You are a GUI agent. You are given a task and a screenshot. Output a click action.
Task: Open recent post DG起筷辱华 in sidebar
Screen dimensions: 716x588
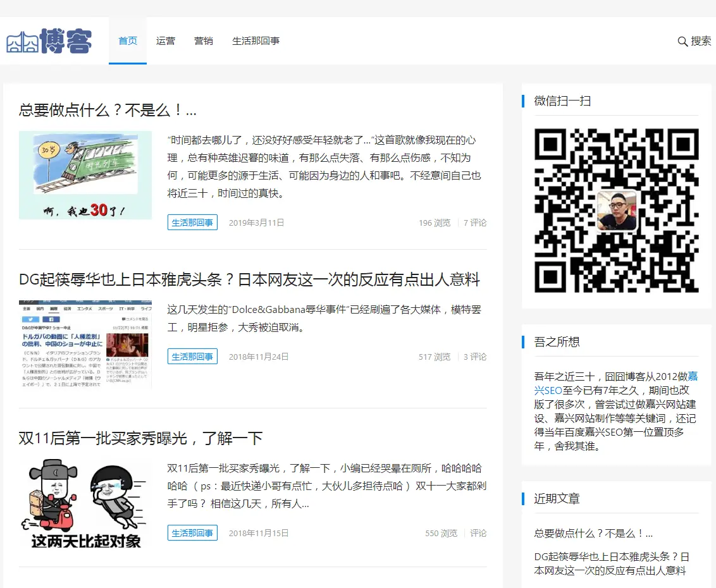pyautogui.click(x=612, y=564)
